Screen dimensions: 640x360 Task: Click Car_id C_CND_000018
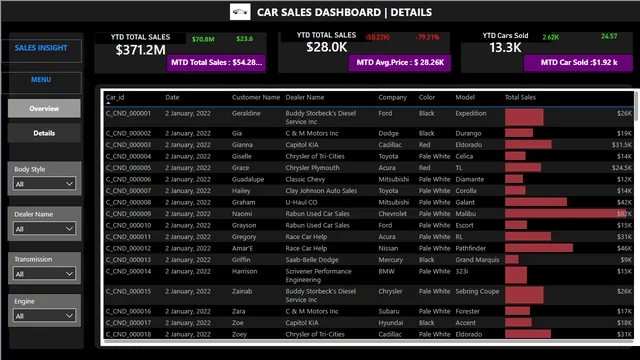click(x=128, y=334)
